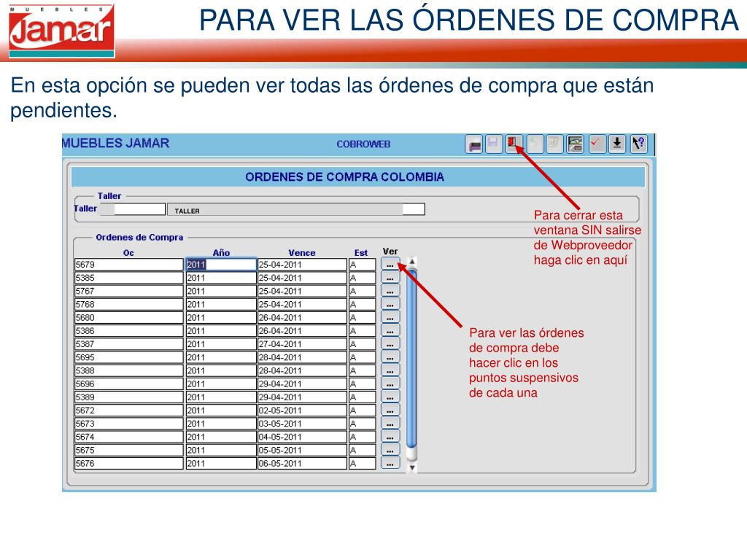
Task: View order 5388 with ellipsis button
Action: [390, 370]
